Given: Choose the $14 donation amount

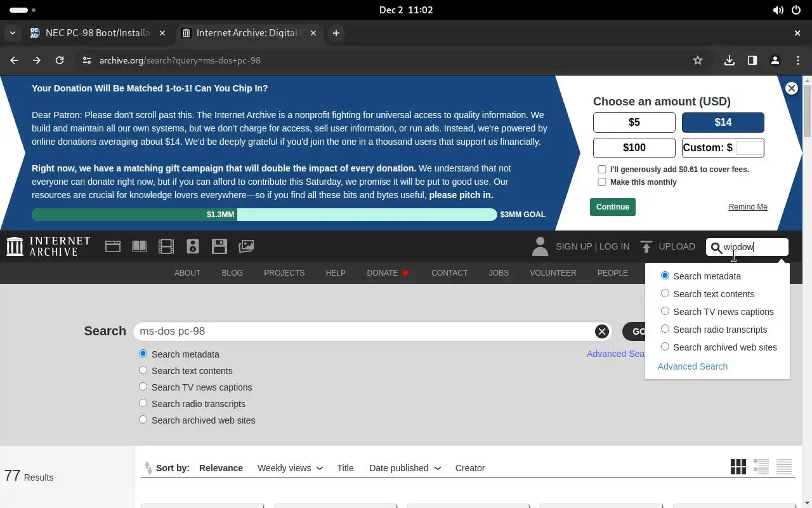Looking at the screenshot, I should coord(723,123).
